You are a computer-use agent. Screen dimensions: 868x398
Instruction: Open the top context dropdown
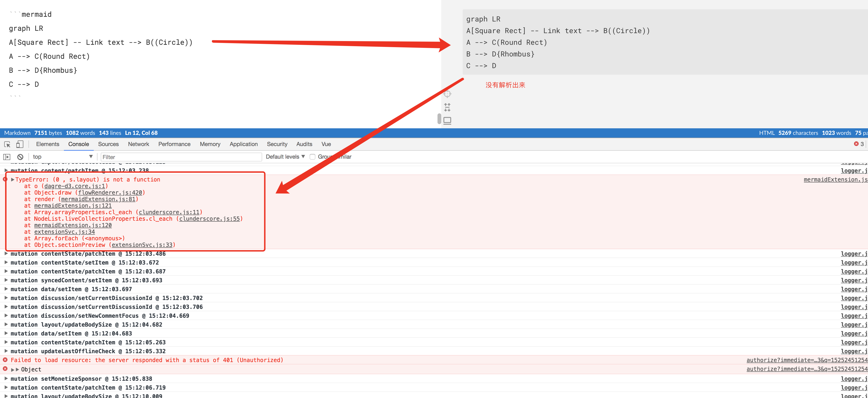click(x=62, y=157)
